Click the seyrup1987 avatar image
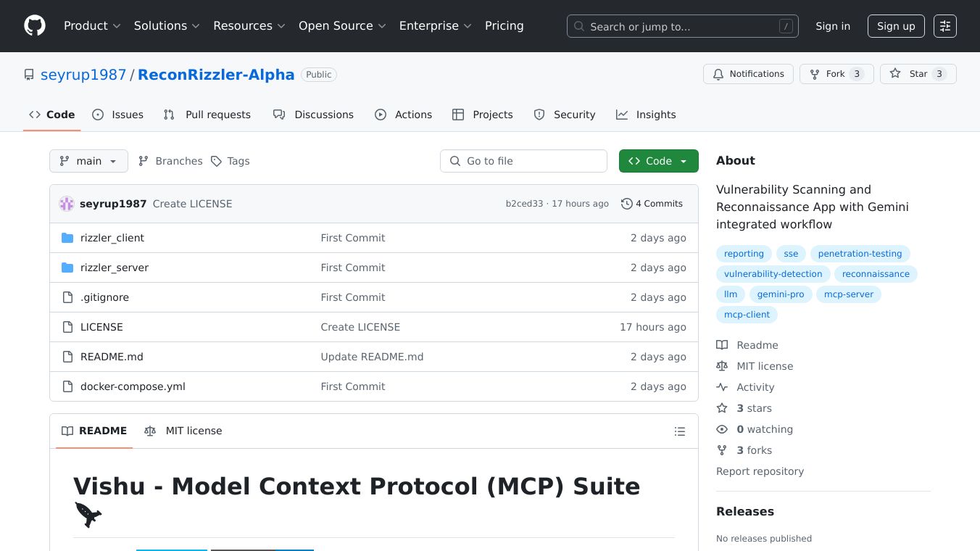The height and width of the screenshot is (551, 980). (x=67, y=204)
